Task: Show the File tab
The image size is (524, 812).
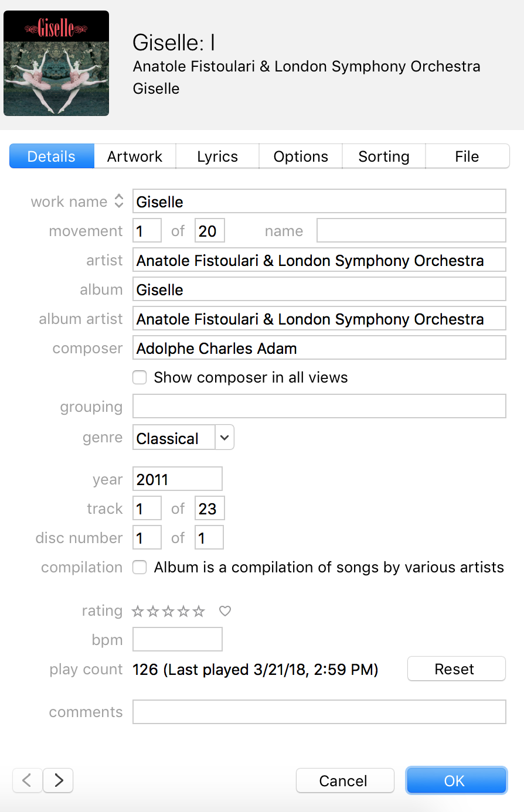Action: click(467, 156)
